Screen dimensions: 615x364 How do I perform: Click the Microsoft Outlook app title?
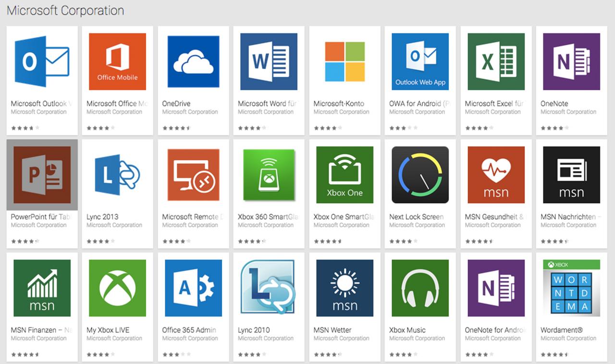[x=41, y=103]
